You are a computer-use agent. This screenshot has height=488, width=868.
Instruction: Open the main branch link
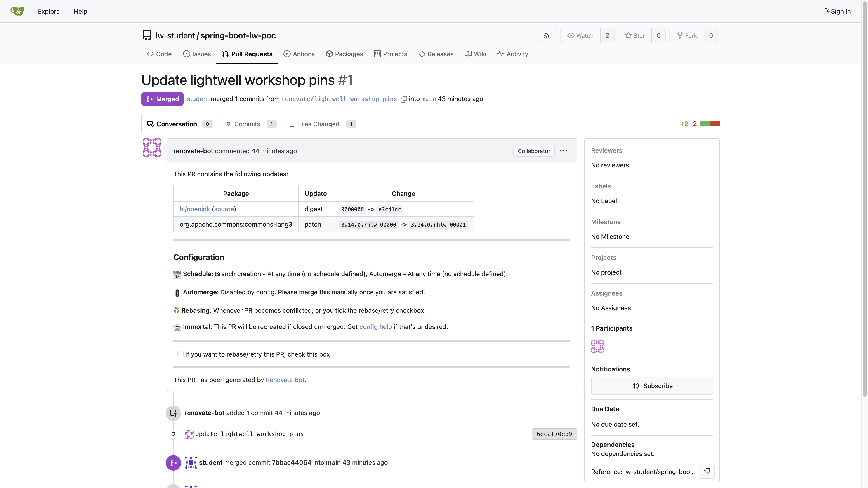pyautogui.click(x=428, y=99)
